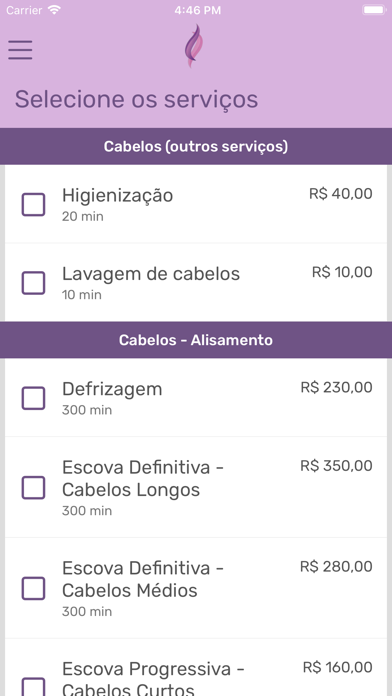
Task: Open the hamburger menu
Action: point(20,50)
